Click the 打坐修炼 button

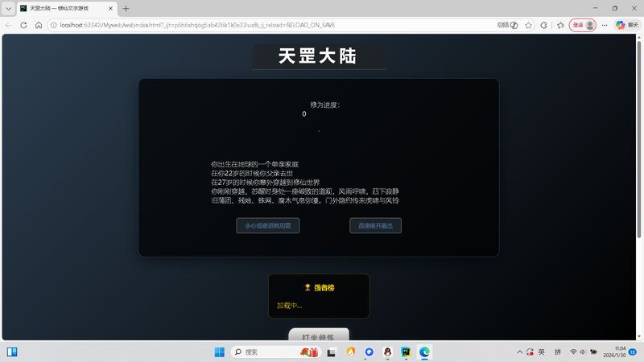[x=319, y=335]
